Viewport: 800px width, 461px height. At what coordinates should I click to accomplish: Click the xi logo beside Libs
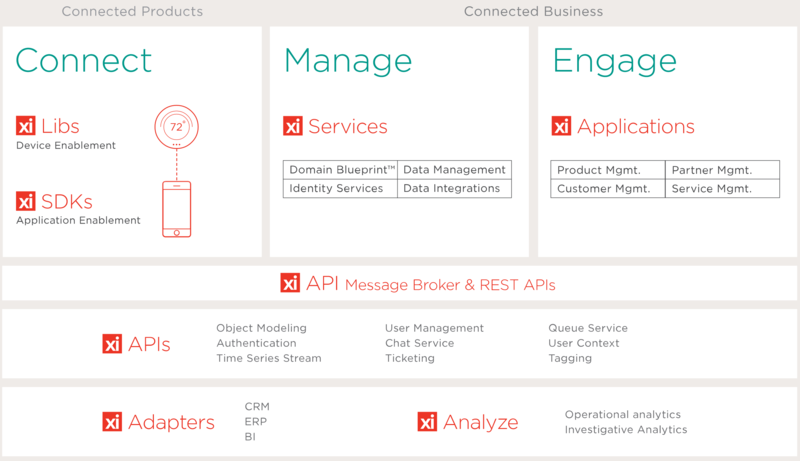[26, 126]
